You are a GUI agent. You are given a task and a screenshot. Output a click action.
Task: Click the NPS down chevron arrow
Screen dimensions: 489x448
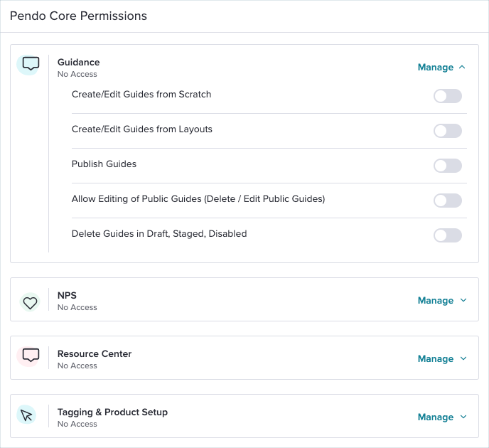(463, 300)
